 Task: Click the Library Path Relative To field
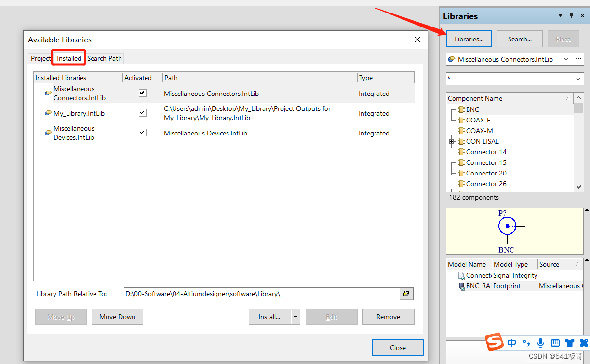click(x=261, y=294)
